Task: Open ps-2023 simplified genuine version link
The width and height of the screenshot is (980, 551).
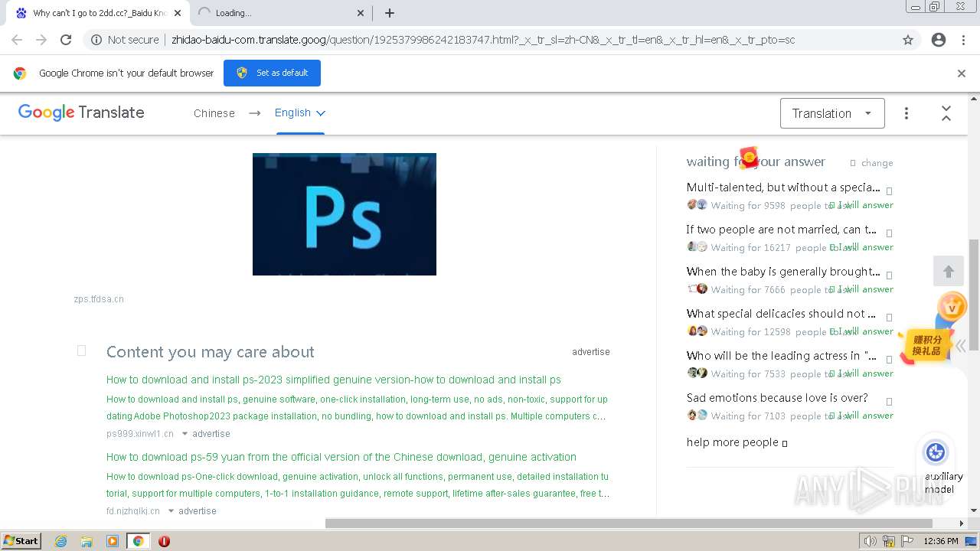Action: pos(334,380)
